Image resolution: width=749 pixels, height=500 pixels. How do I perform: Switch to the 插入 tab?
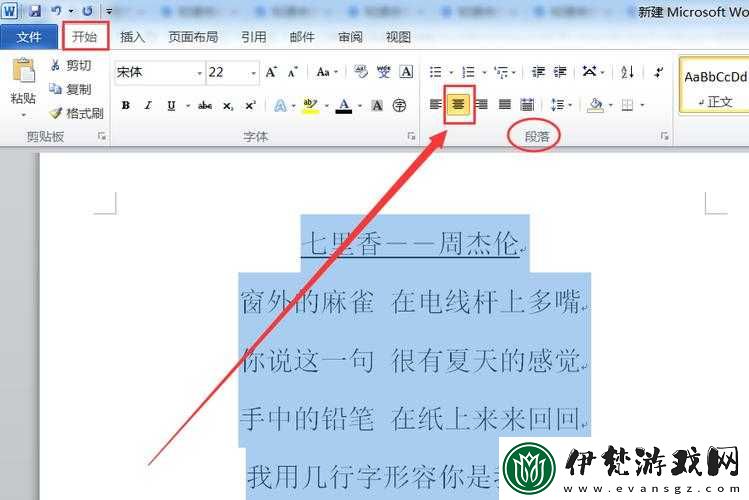(x=132, y=37)
